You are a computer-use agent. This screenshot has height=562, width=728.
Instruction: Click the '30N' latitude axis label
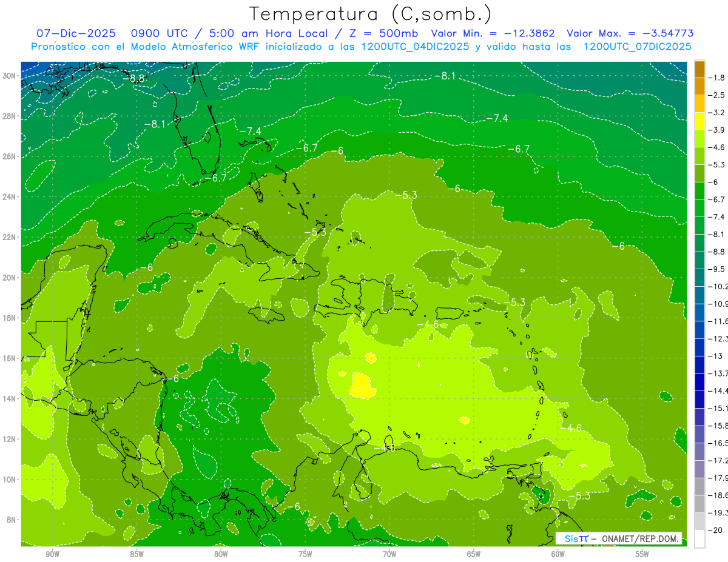pos(10,76)
